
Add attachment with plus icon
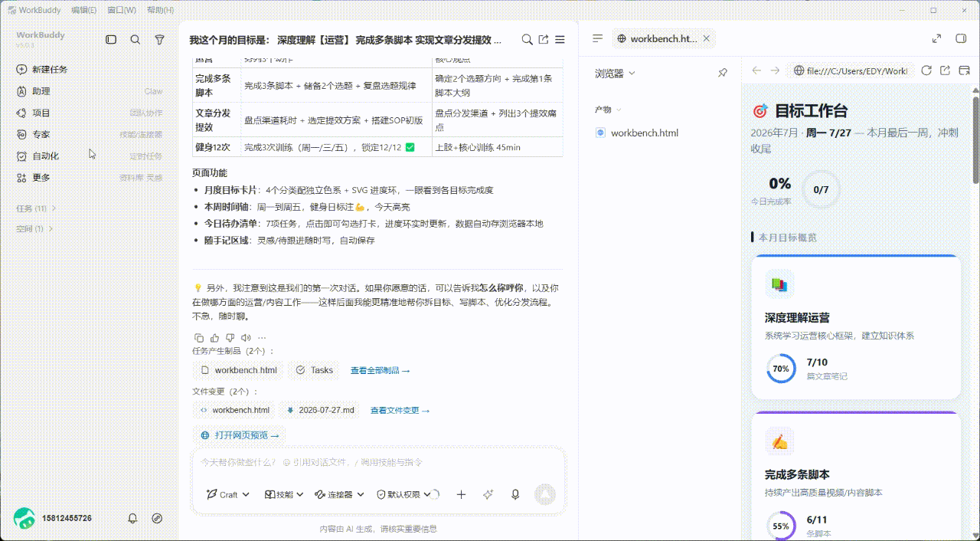click(461, 494)
